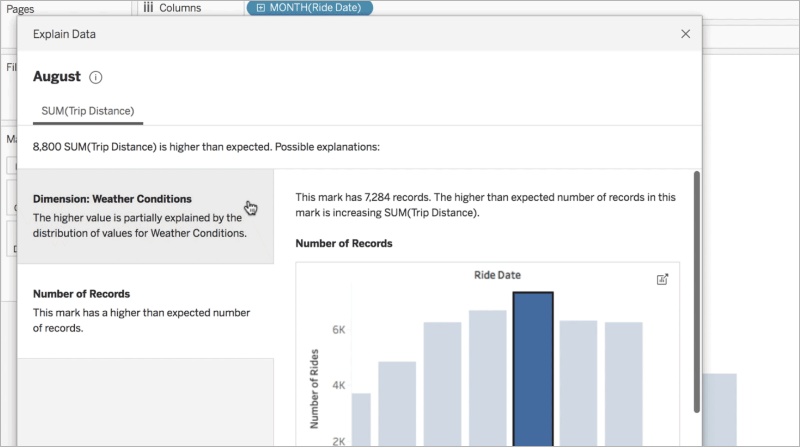Screen dimensions: 800x447
Task: Open the Ride Date chart as worksheet icon
Action: [662, 279]
